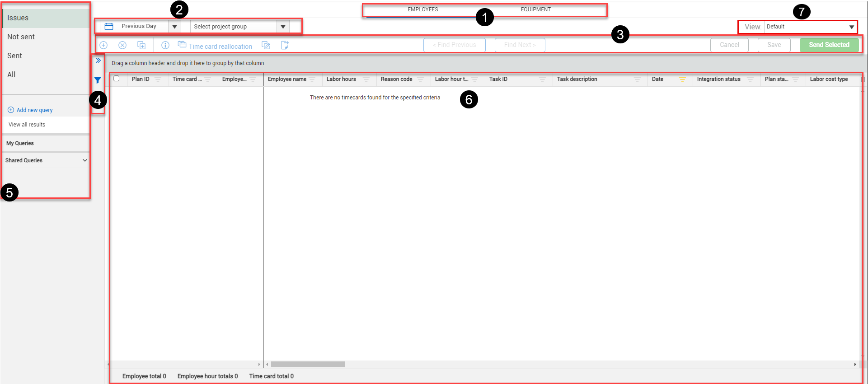Open the Plan sta... column filter menu

pos(795,80)
